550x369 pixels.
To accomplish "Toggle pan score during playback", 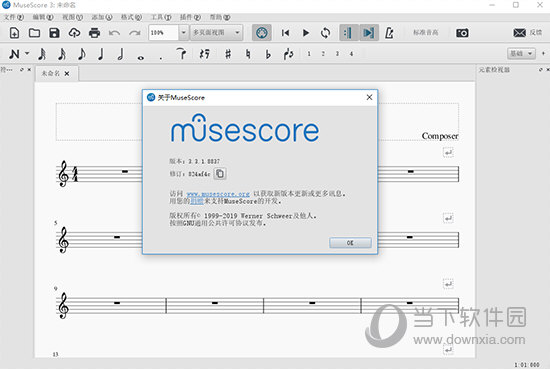I will pyautogui.click(x=369, y=33).
